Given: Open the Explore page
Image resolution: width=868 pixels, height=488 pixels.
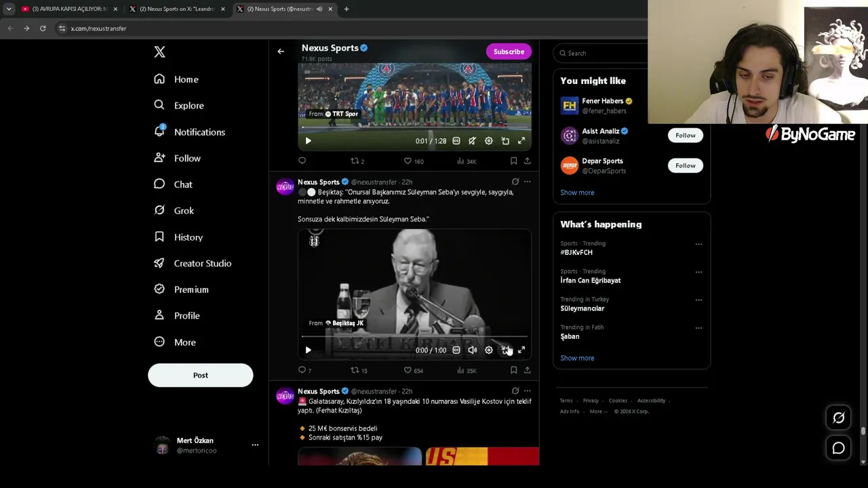Looking at the screenshot, I should (178, 106).
